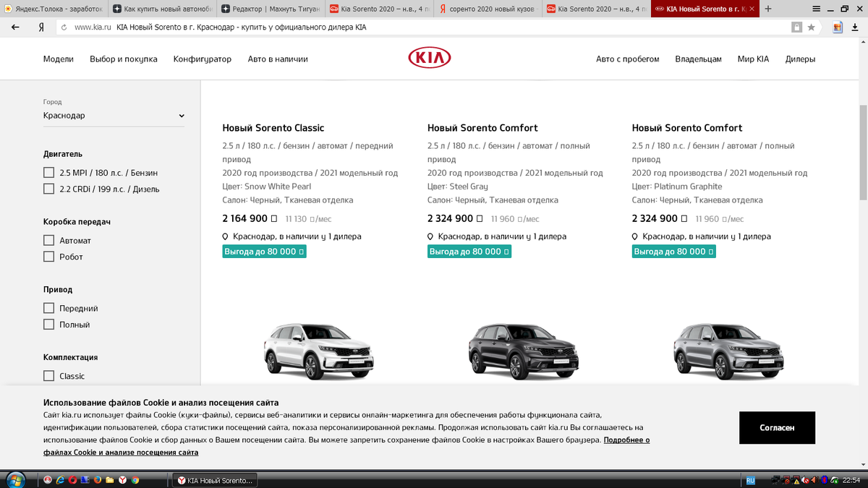
Task: Launch Chrome from quick launch
Action: pos(135,480)
